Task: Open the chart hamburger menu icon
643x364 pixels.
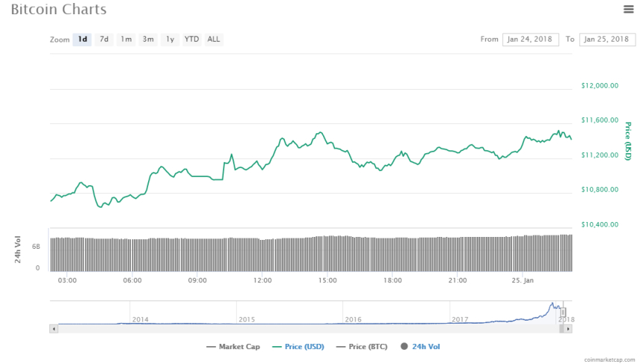Action: click(x=628, y=10)
